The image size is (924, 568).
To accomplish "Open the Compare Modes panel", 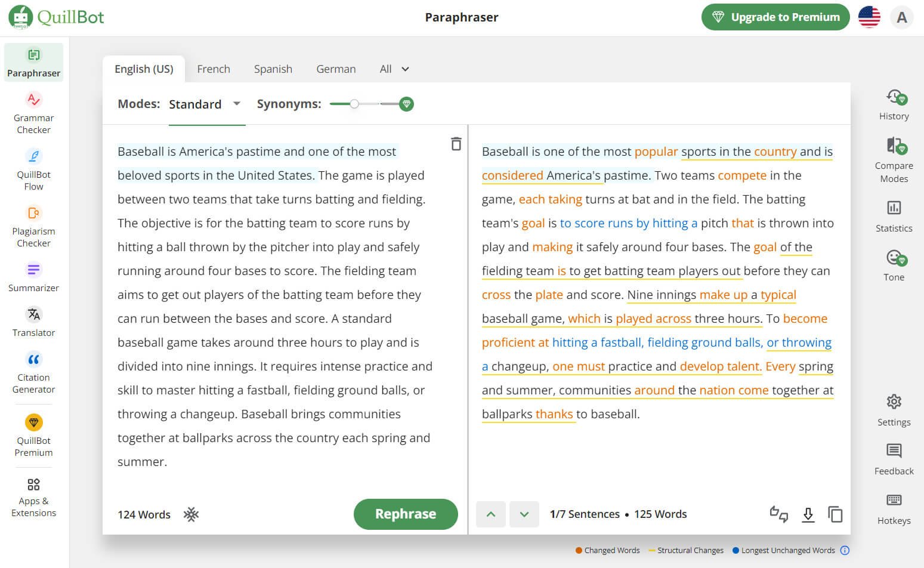I will (x=894, y=159).
